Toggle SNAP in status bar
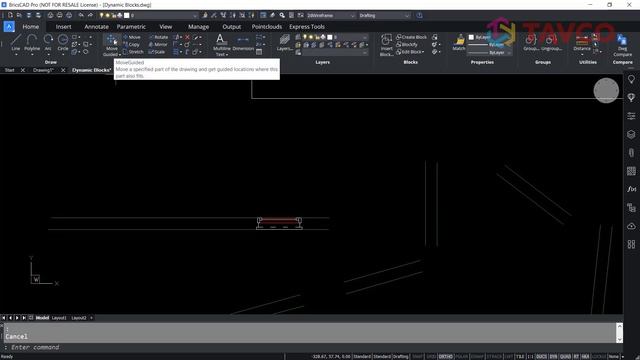 pos(417,357)
